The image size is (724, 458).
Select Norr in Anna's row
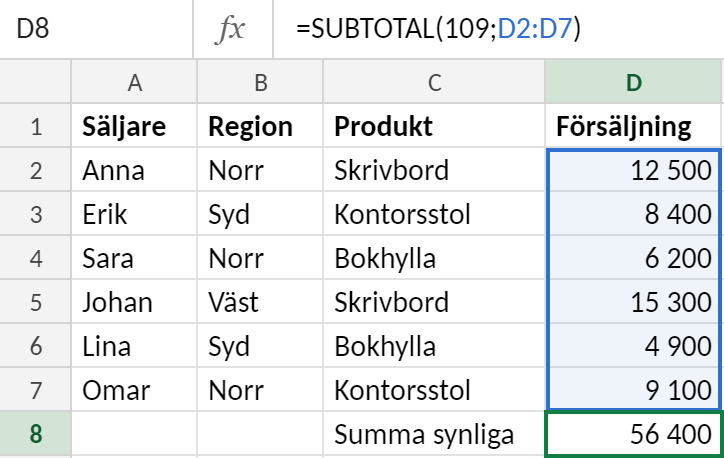pyautogui.click(x=260, y=169)
